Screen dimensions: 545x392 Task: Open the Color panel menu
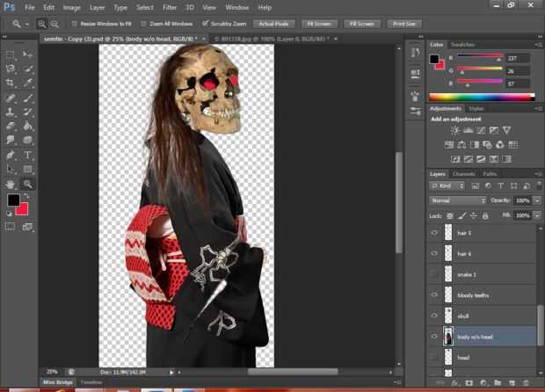[538, 45]
